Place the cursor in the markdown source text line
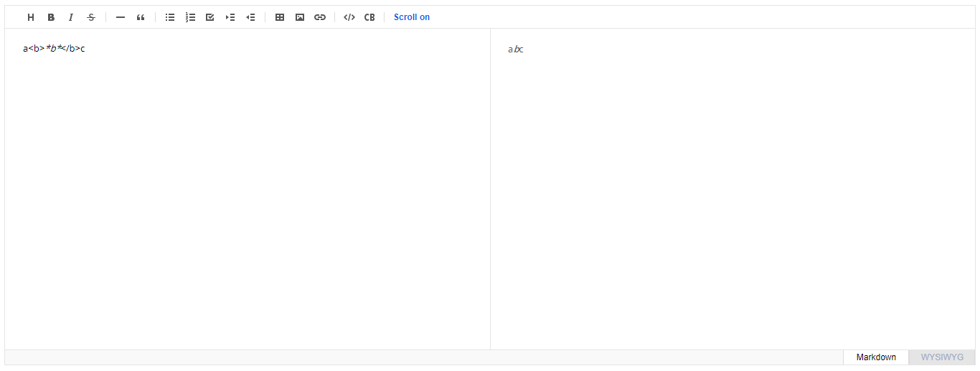Screen dimensions: 980x371 coord(54,49)
